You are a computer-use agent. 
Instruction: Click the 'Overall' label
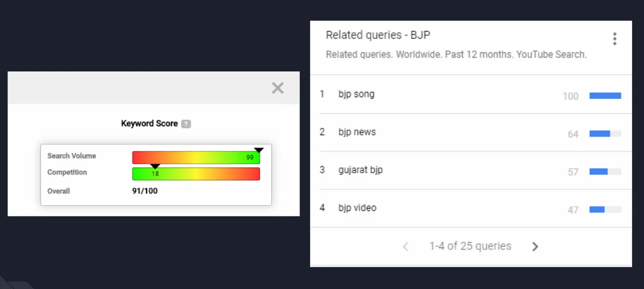(58, 191)
